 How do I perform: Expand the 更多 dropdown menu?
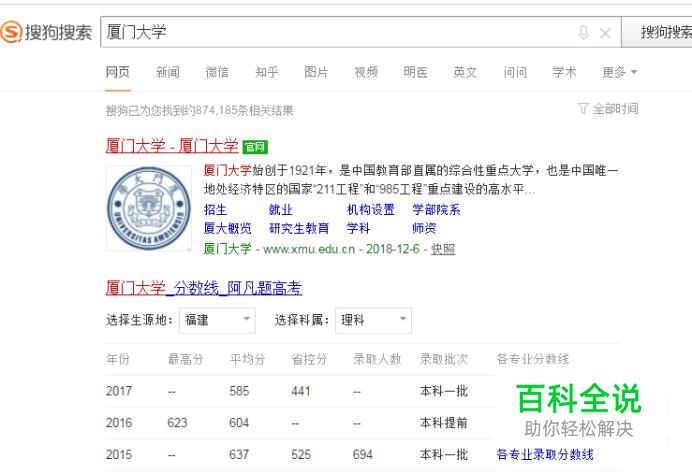[620, 72]
